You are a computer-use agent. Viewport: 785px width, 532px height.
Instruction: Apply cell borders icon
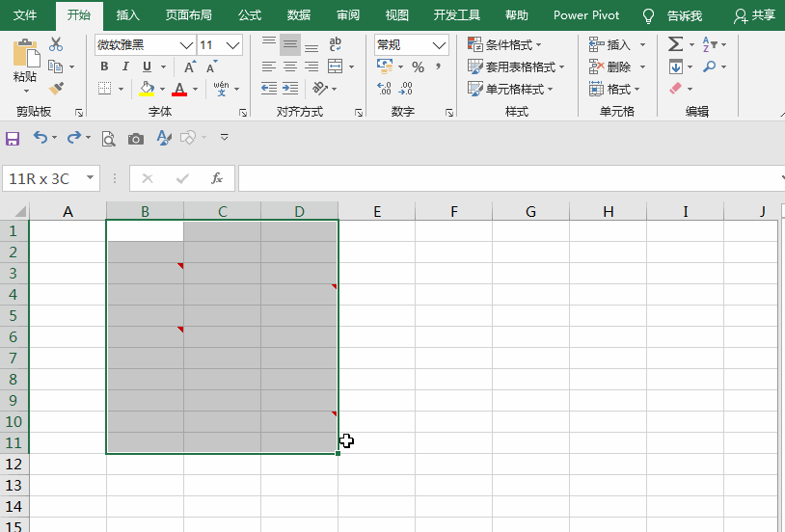point(104,89)
